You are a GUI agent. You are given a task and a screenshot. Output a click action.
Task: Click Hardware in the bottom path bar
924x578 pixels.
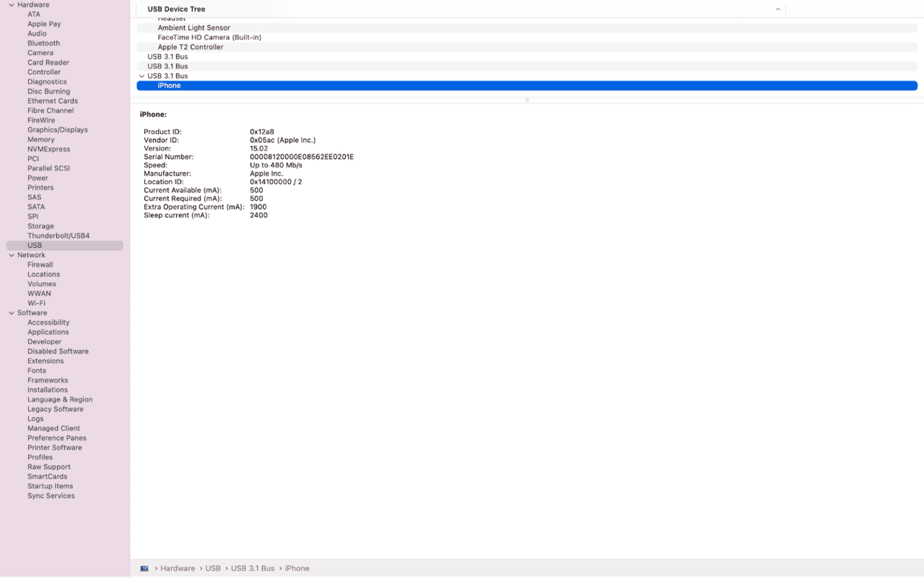tap(177, 568)
